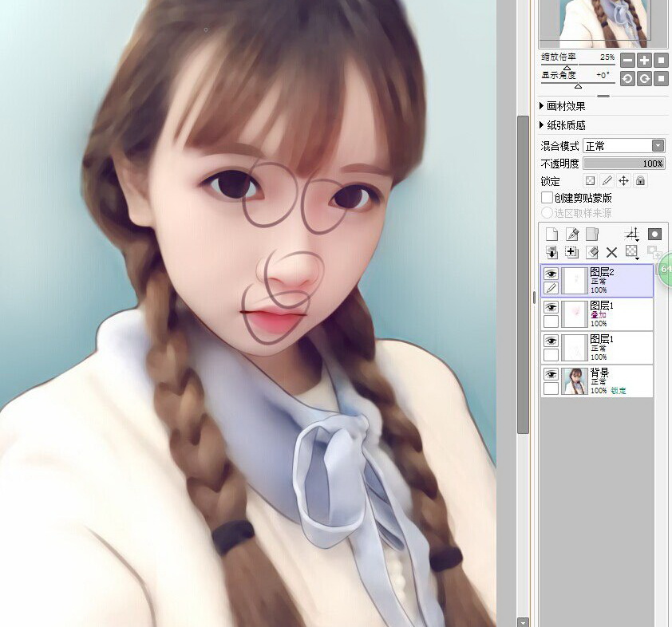Hide the 图层1 叠加 layer
Viewport: 672px width, 627px height.
[551, 307]
